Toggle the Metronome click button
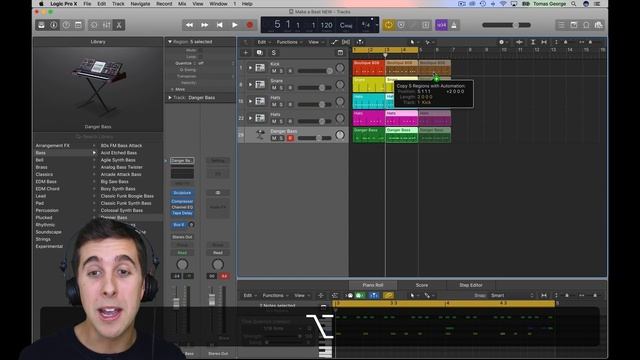 click(454, 25)
